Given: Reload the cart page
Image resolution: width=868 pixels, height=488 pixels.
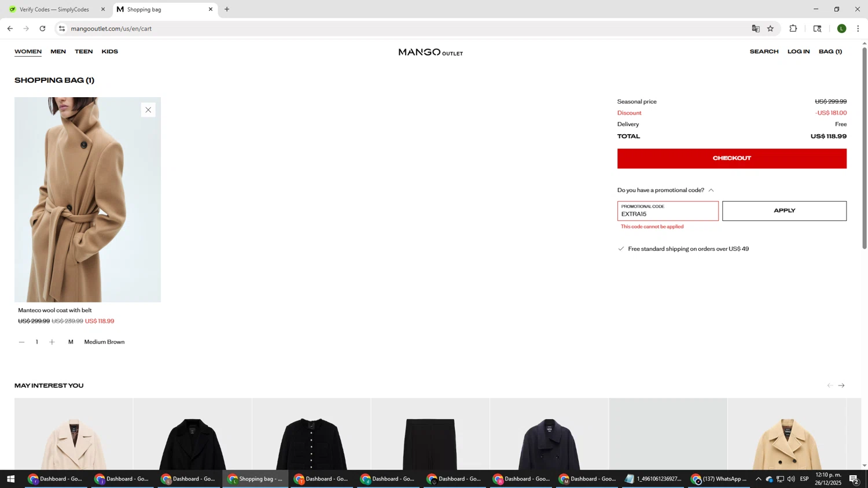Looking at the screenshot, I should (x=42, y=28).
